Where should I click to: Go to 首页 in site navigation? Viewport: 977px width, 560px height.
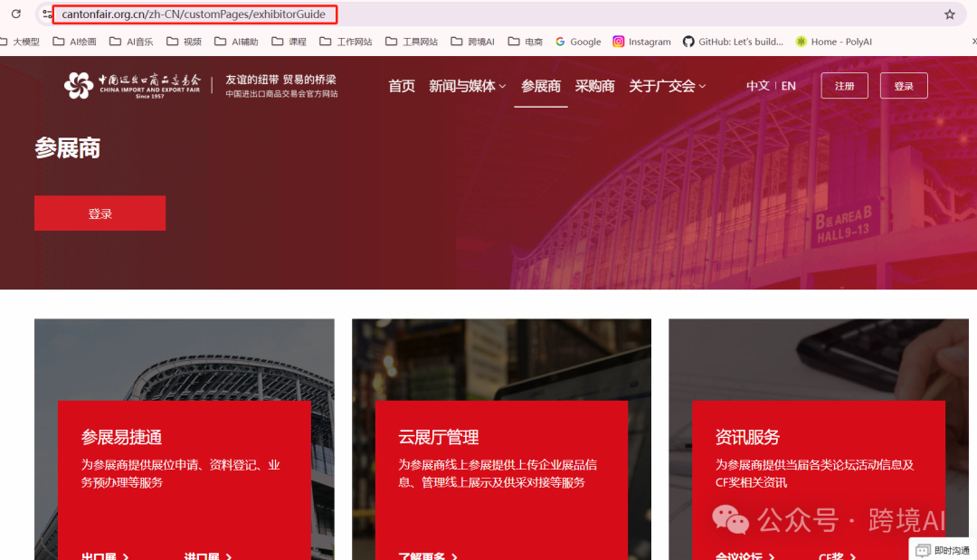(x=402, y=86)
